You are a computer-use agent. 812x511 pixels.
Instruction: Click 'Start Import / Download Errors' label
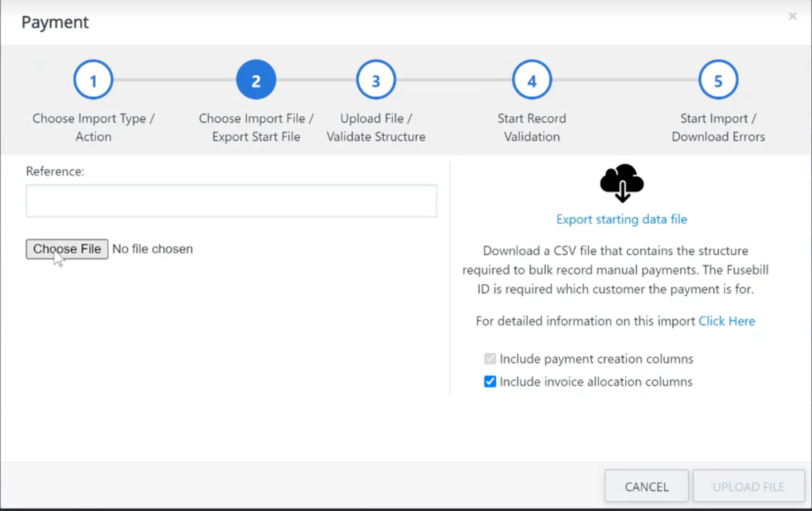point(718,128)
